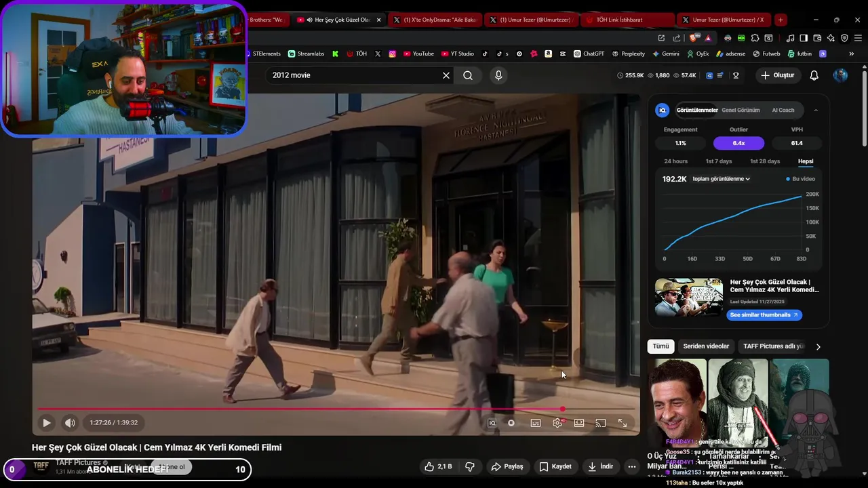This screenshot has width=868, height=488.
Task: Click the magnifier search button
Action: pos(468,75)
